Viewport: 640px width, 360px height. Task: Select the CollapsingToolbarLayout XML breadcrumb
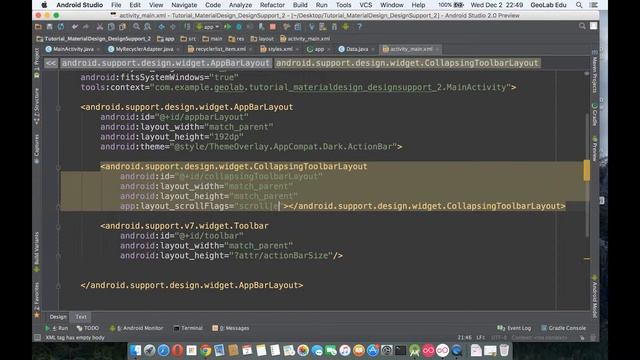407,63
